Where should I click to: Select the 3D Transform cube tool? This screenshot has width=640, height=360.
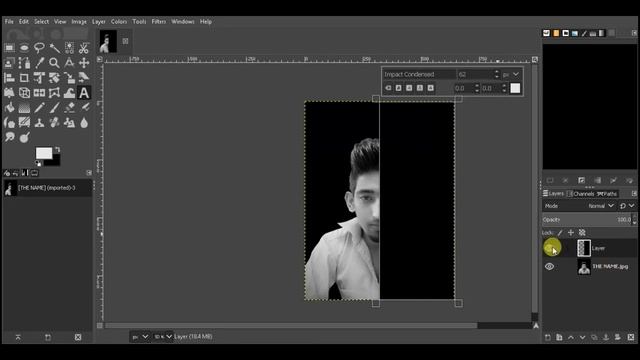pos(24,93)
